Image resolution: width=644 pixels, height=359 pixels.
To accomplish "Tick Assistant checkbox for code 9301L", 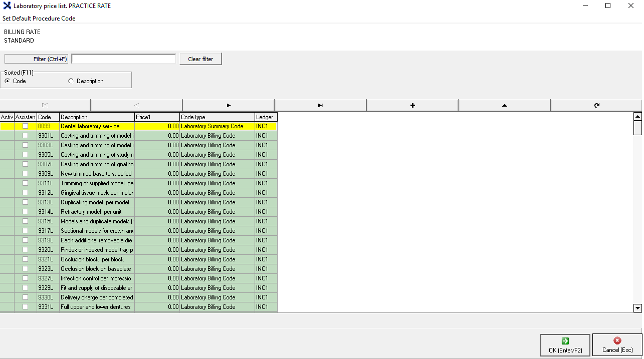I will click(25, 136).
